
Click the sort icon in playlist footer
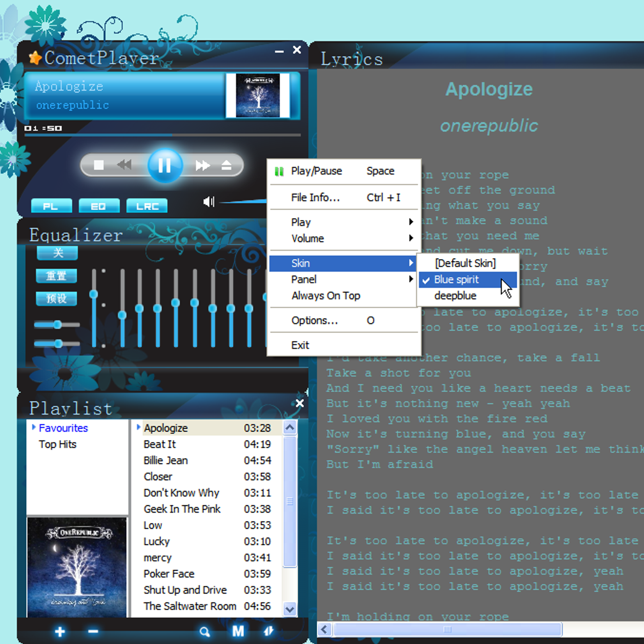coord(268,631)
